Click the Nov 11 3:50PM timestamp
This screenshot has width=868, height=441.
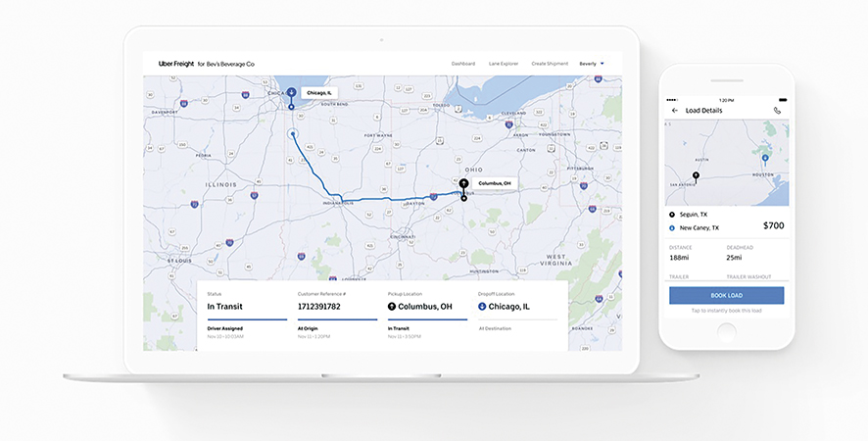[404, 336]
